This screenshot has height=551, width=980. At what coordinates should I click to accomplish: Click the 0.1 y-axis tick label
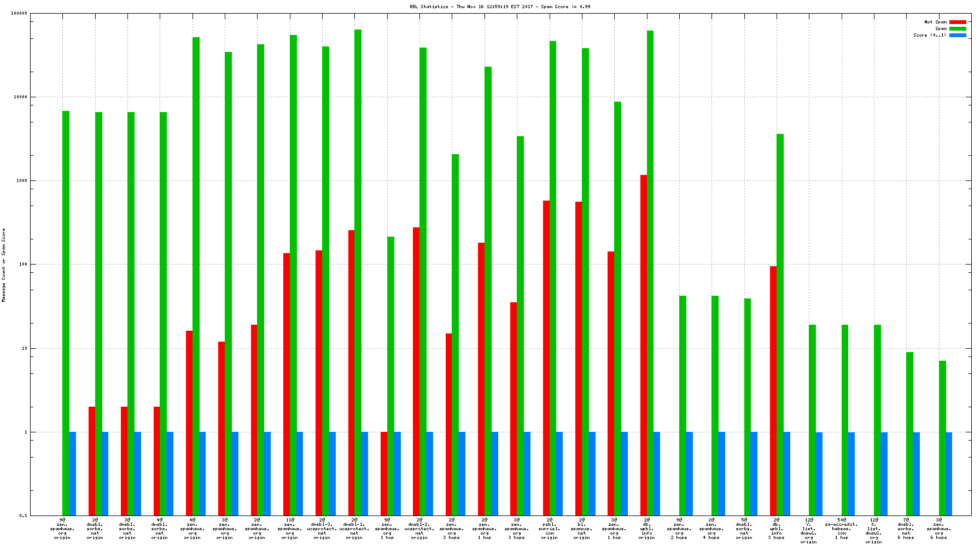click(23, 515)
